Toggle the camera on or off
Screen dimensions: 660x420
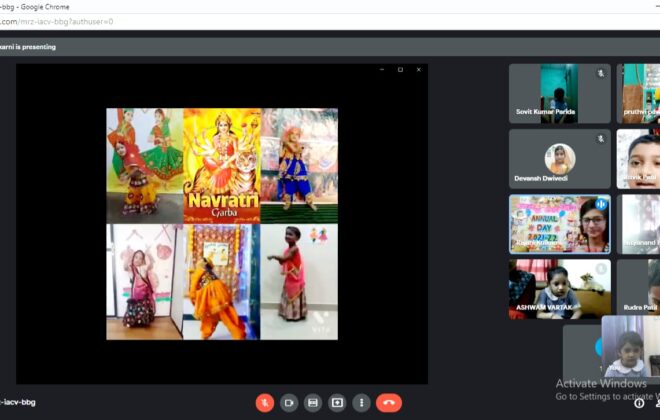point(289,403)
